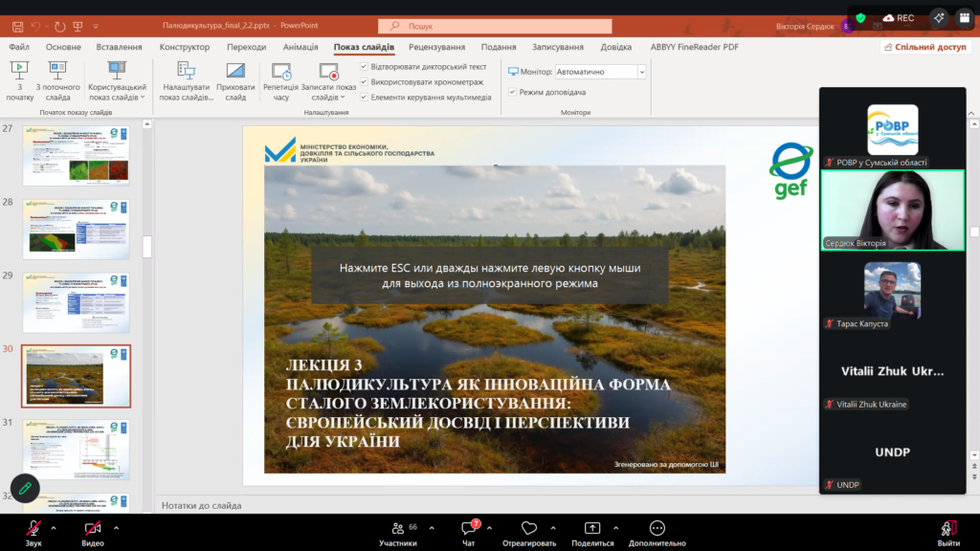
Task: Unmute microphone in Zoom toolbar
Action: tap(33, 528)
